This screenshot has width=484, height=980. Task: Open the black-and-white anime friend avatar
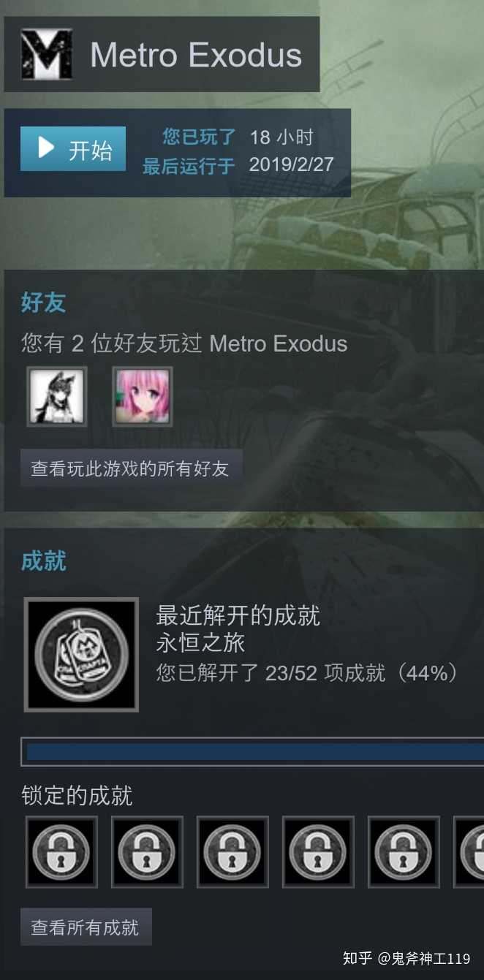(57, 396)
